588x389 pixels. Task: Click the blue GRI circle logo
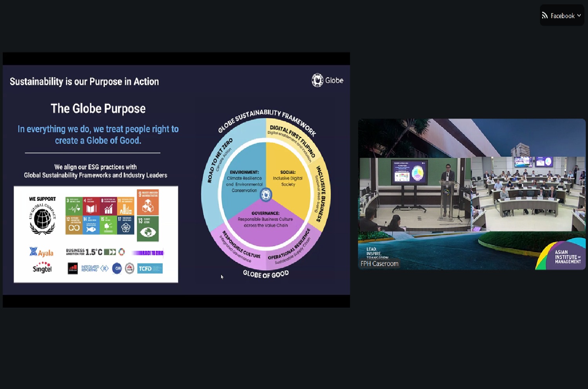(x=117, y=268)
